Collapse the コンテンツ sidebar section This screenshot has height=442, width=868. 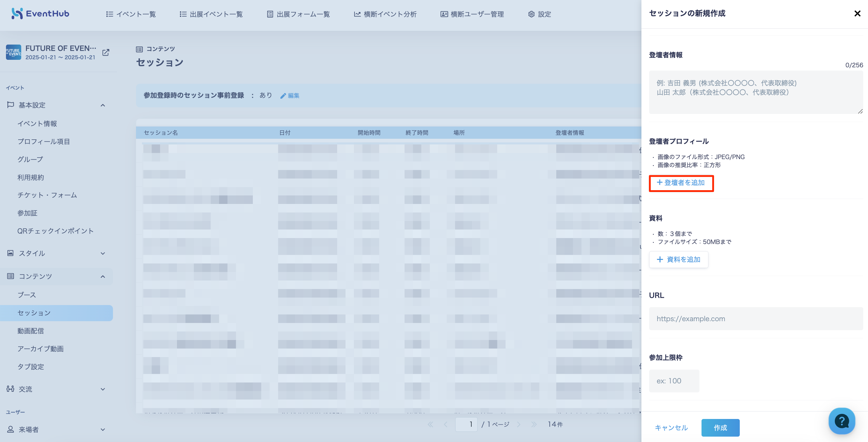coord(56,276)
